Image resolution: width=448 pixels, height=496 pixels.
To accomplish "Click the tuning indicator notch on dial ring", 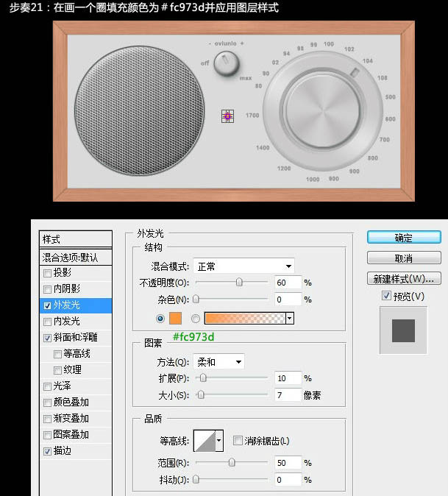I will point(355,72).
